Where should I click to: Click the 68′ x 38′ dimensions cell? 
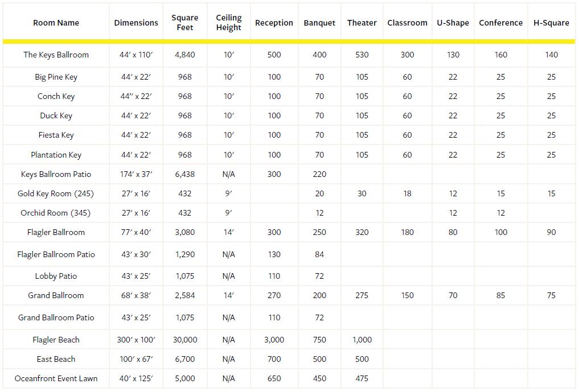click(x=136, y=295)
